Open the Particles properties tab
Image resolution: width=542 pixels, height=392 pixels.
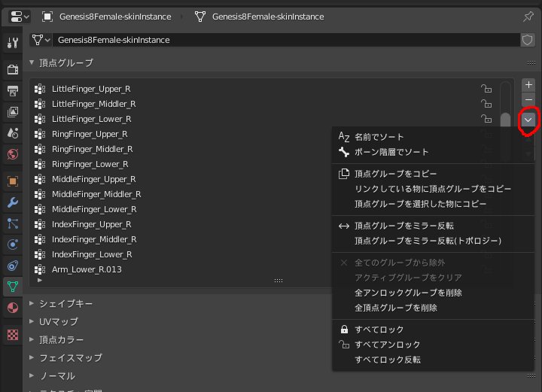tap(13, 223)
